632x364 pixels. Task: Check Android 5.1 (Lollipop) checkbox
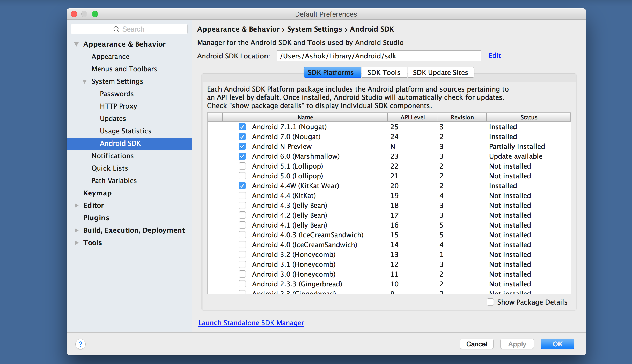pos(242,166)
